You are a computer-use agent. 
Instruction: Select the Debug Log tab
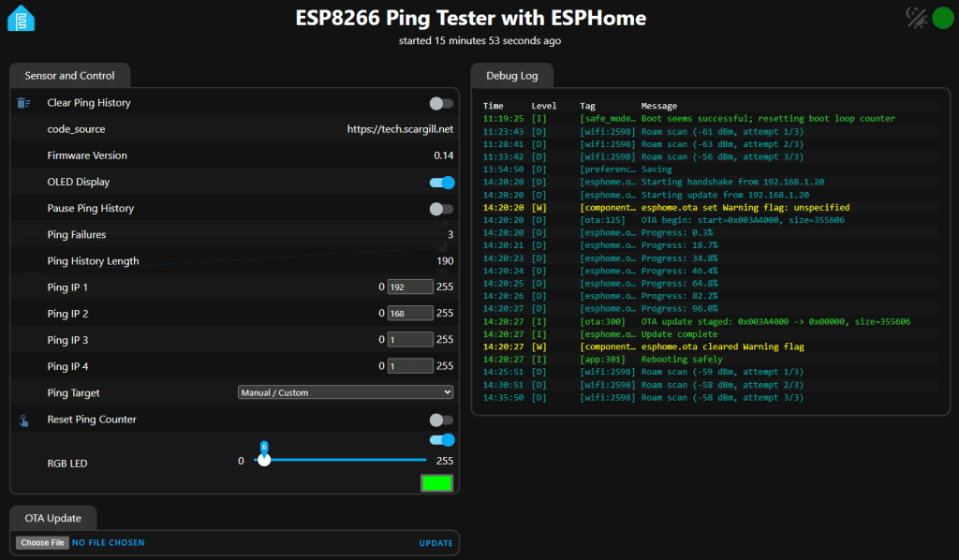512,76
